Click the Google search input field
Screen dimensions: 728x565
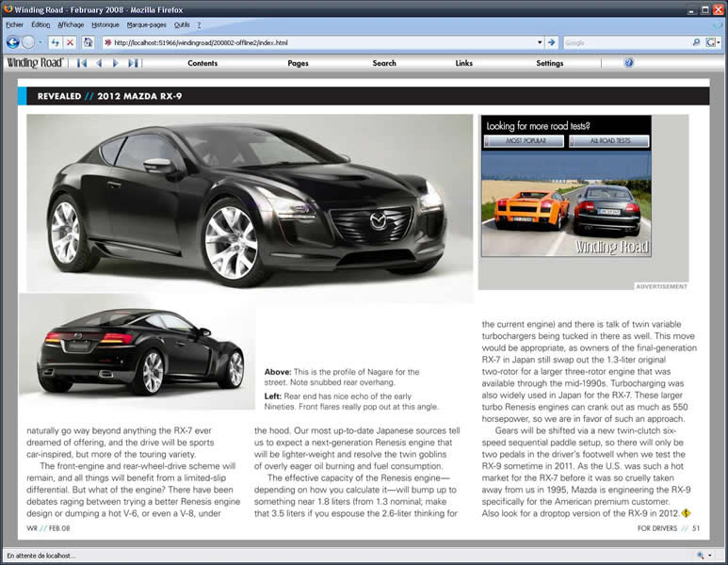pos(627,42)
